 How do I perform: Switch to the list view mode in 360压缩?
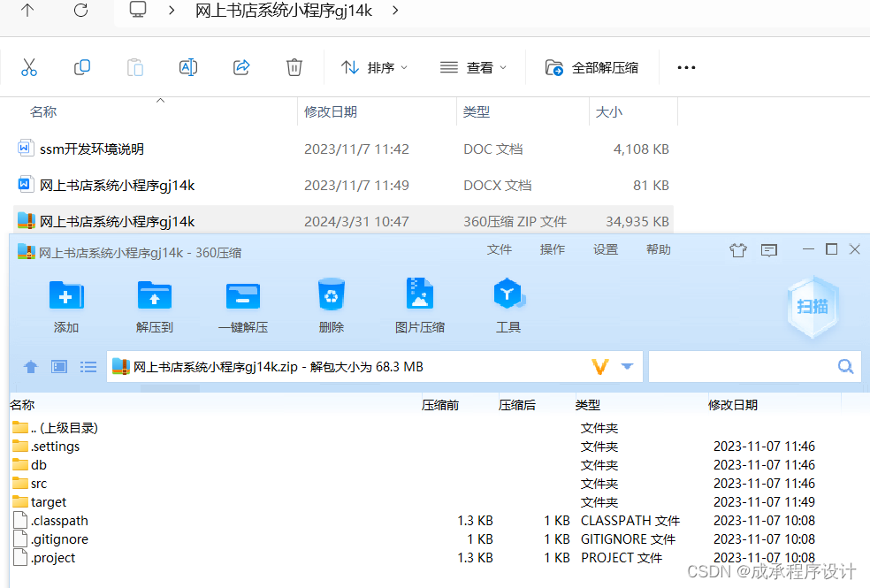[88, 367]
